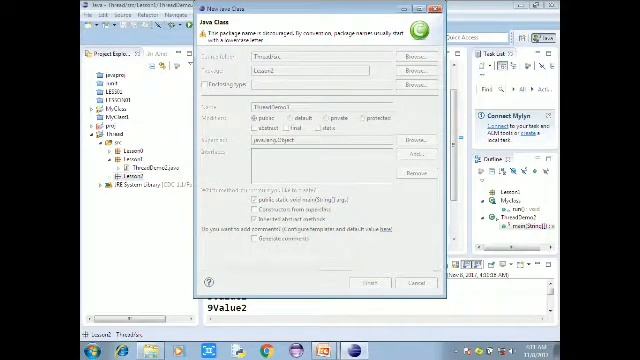The width and height of the screenshot is (640, 360).
Task: Click the Cancel button in the dialog
Action: (x=416, y=283)
